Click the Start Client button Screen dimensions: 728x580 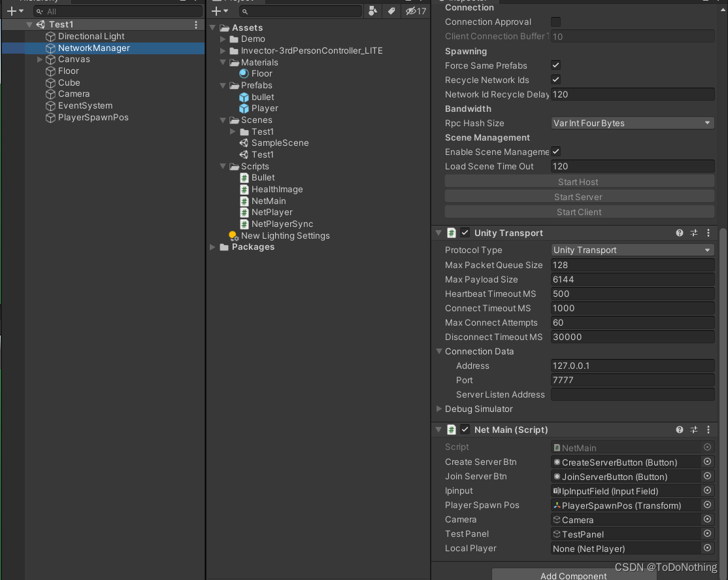point(579,212)
